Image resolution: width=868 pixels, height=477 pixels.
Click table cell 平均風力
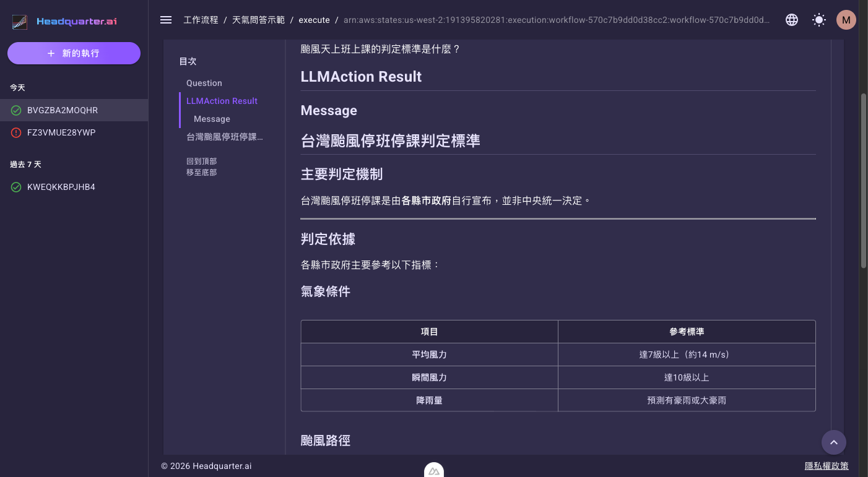(430, 355)
